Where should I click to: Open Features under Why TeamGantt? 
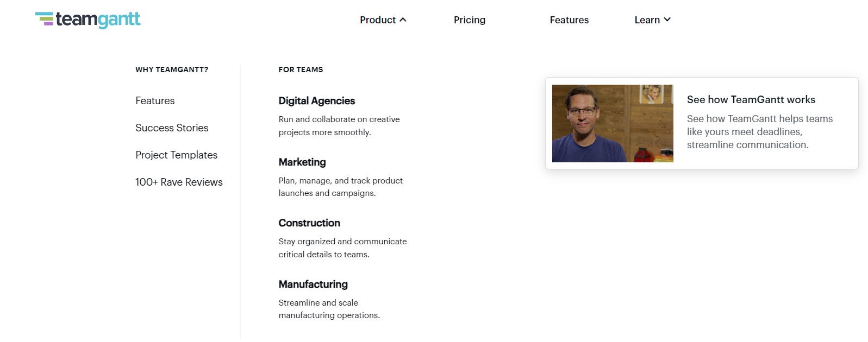coord(155,101)
